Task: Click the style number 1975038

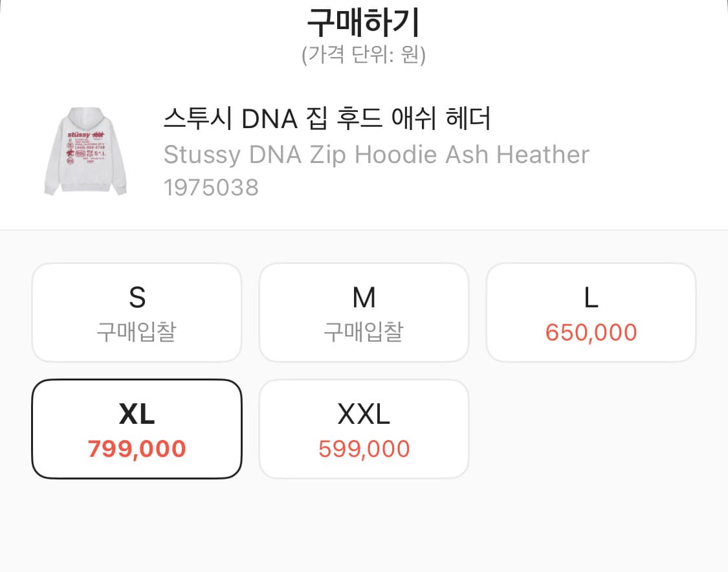Action: pyautogui.click(x=210, y=187)
